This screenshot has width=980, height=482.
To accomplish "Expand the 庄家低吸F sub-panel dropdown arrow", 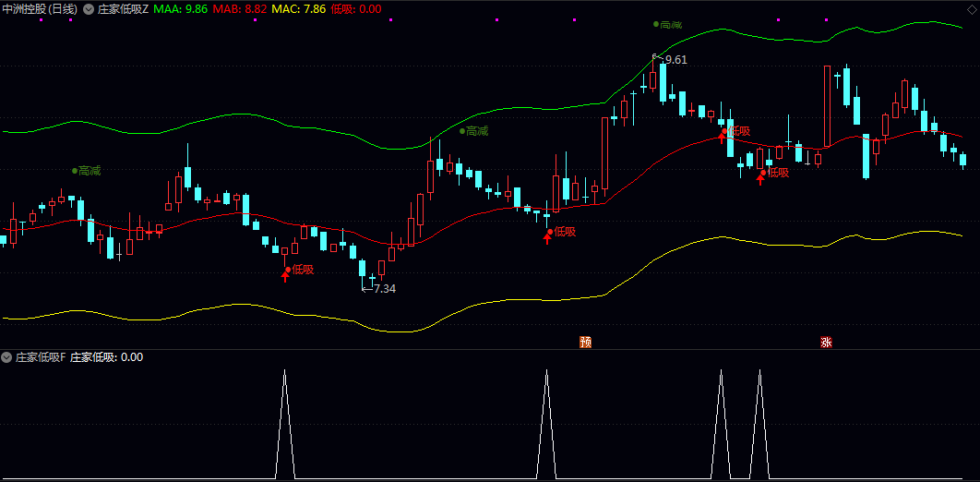I will click(6, 357).
